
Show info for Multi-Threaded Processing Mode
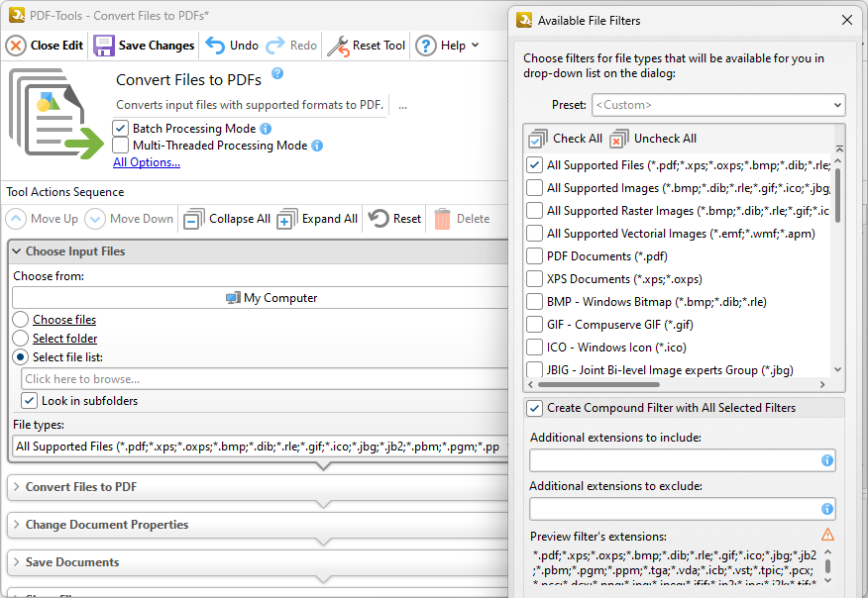point(317,146)
